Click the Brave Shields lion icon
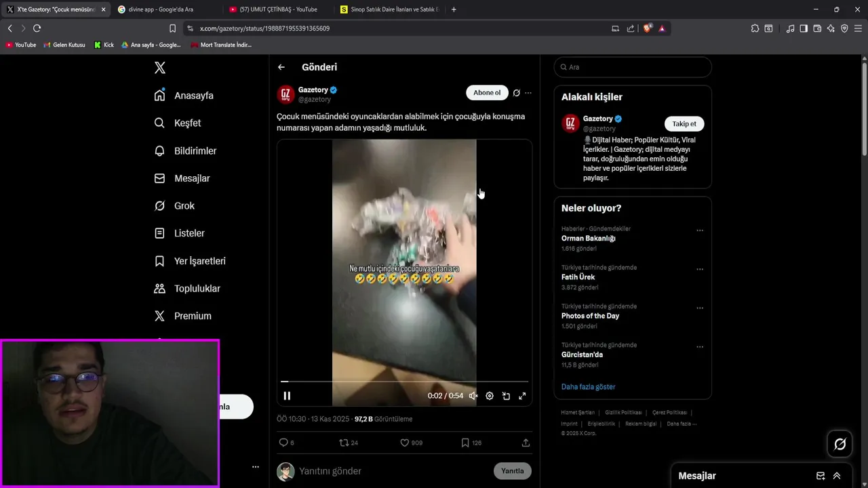868x488 pixels. 648,28
